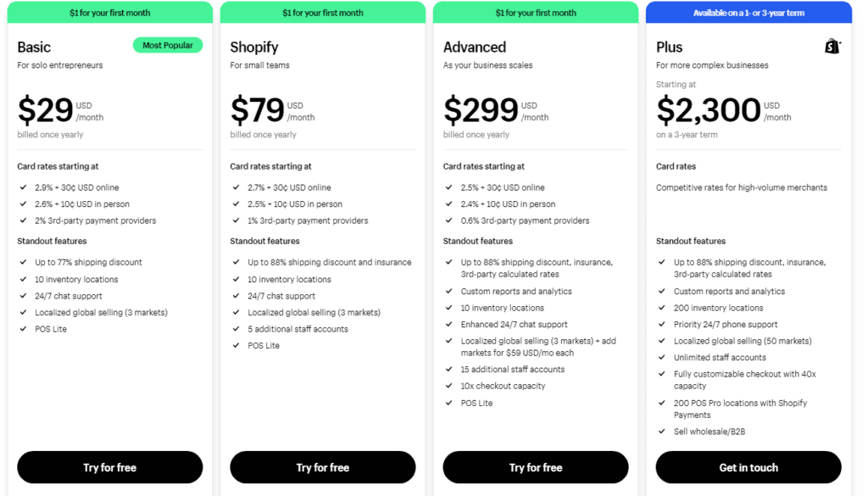Click the checkmark beside 'Enhanced 24/7 chat support'

tap(447, 324)
